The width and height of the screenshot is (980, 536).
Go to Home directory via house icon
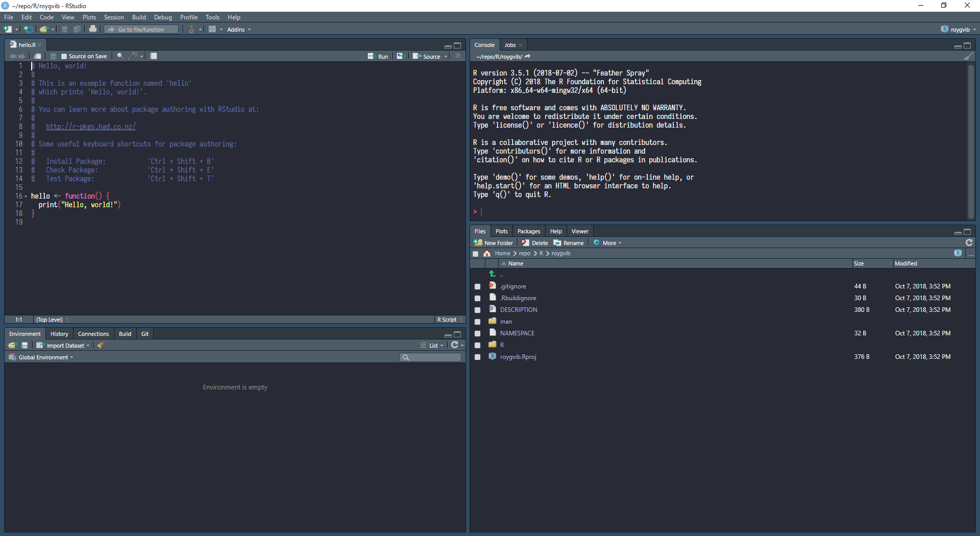pos(487,253)
